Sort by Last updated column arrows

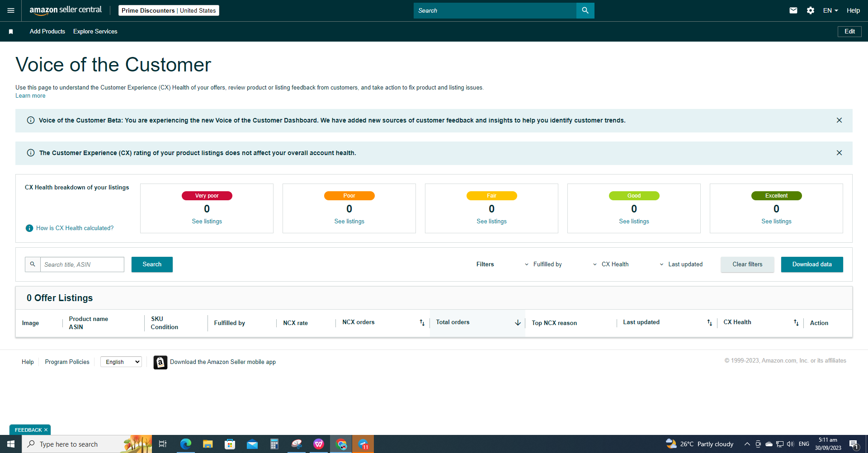click(x=709, y=323)
